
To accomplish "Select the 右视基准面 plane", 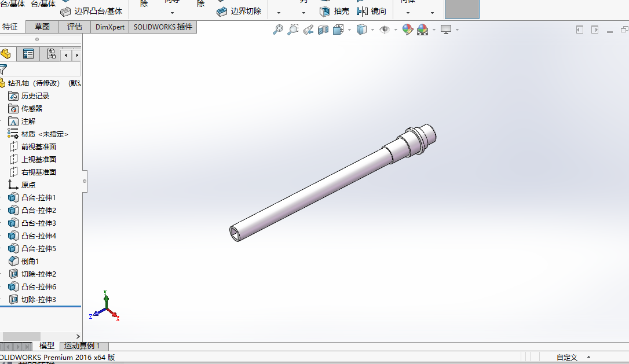I will point(32,172).
